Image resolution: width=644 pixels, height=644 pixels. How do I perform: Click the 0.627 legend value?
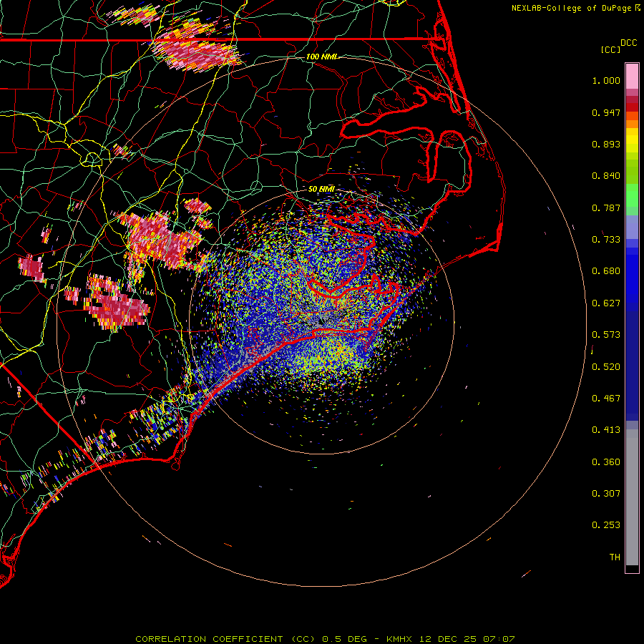coord(606,303)
